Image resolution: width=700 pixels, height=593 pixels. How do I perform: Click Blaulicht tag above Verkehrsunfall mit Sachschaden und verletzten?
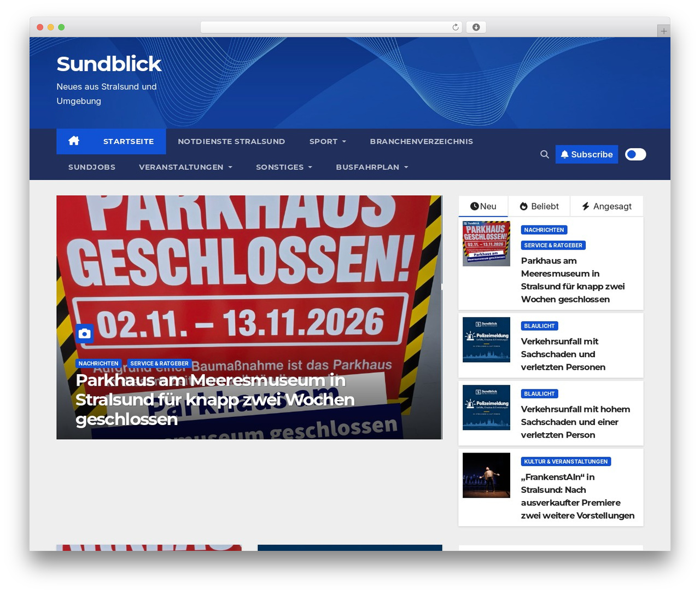[540, 326]
